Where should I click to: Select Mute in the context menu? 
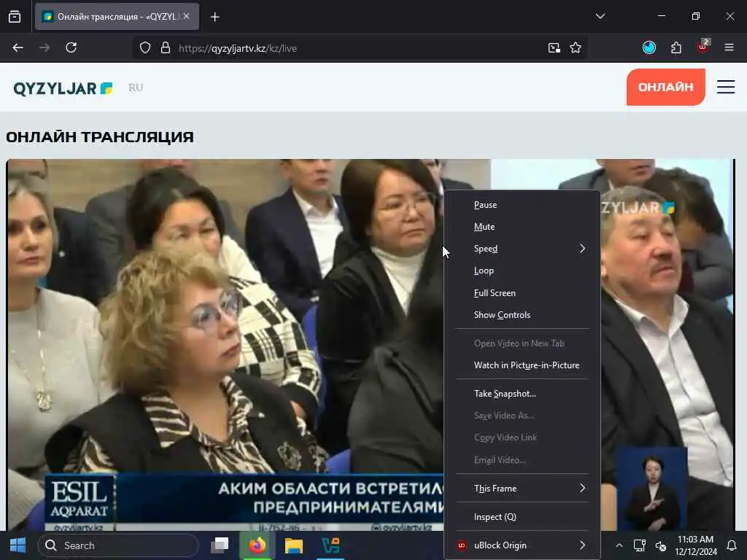pyautogui.click(x=522, y=227)
